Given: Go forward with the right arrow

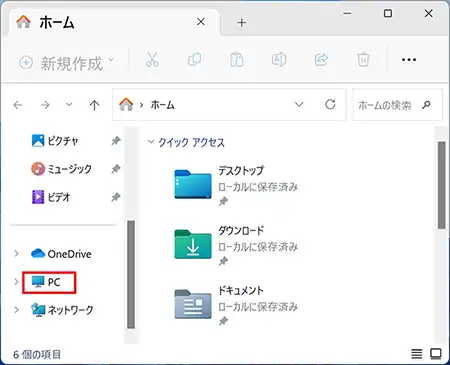Looking at the screenshot, I should coord(45,105).
